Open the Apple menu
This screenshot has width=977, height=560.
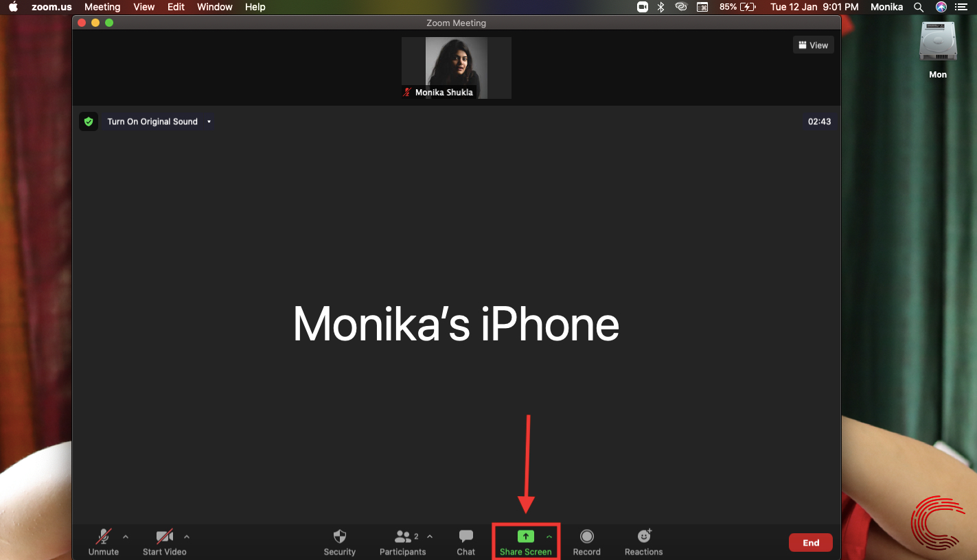pyautogui.click(x=13, y=7)
